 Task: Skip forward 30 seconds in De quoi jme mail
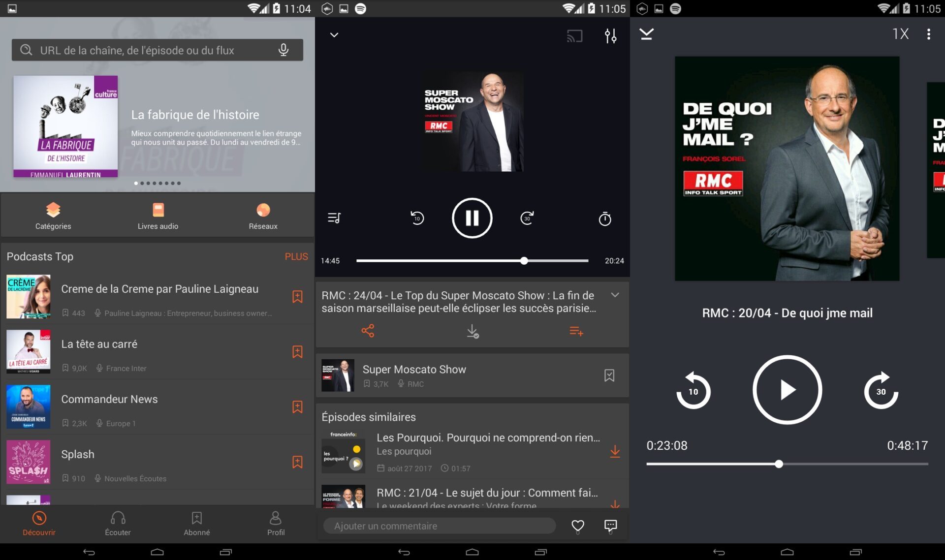(x=881, y=390)
